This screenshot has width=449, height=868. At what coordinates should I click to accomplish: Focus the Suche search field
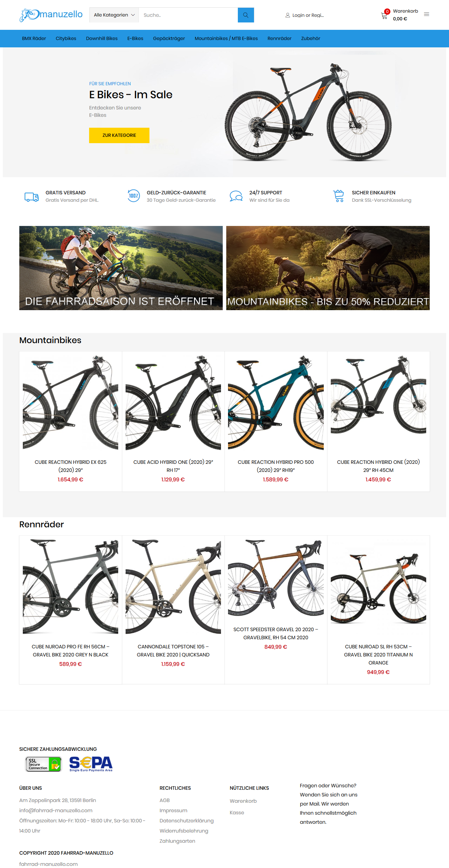(188, 15)
